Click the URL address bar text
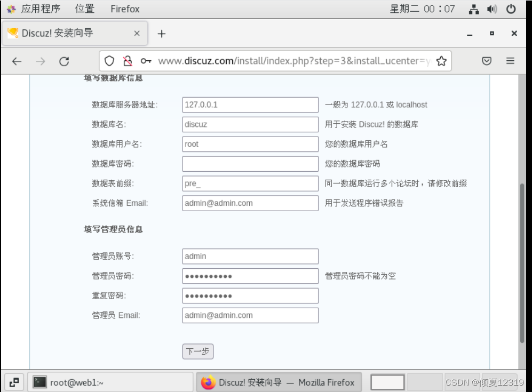Viewport: 532px width, 392px height. [294, 61]
